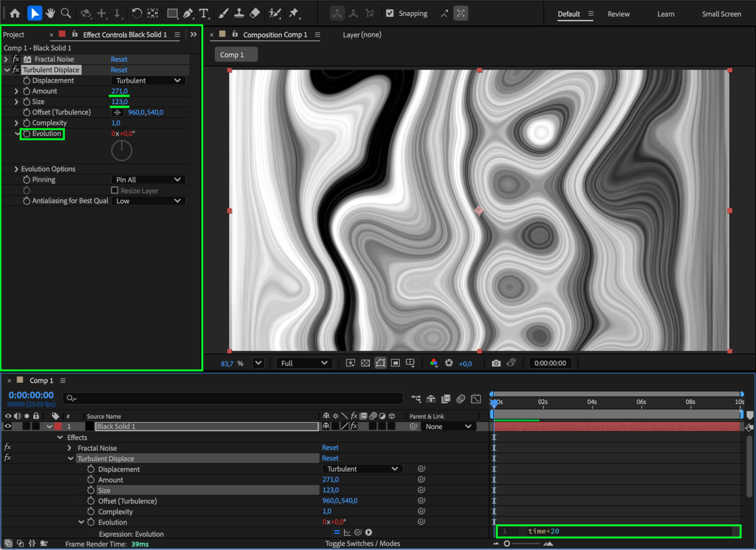Select the Hand tool

click(50, 14)
